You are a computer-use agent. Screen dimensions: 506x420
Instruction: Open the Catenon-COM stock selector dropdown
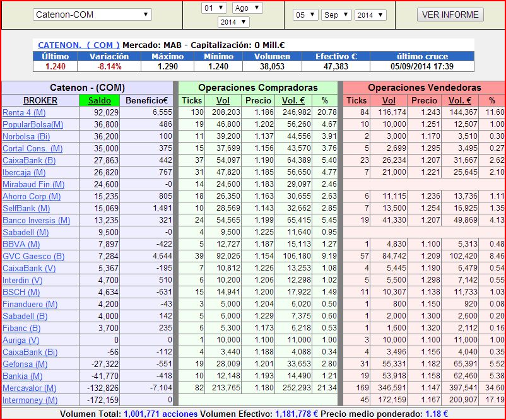coord(92,15)
